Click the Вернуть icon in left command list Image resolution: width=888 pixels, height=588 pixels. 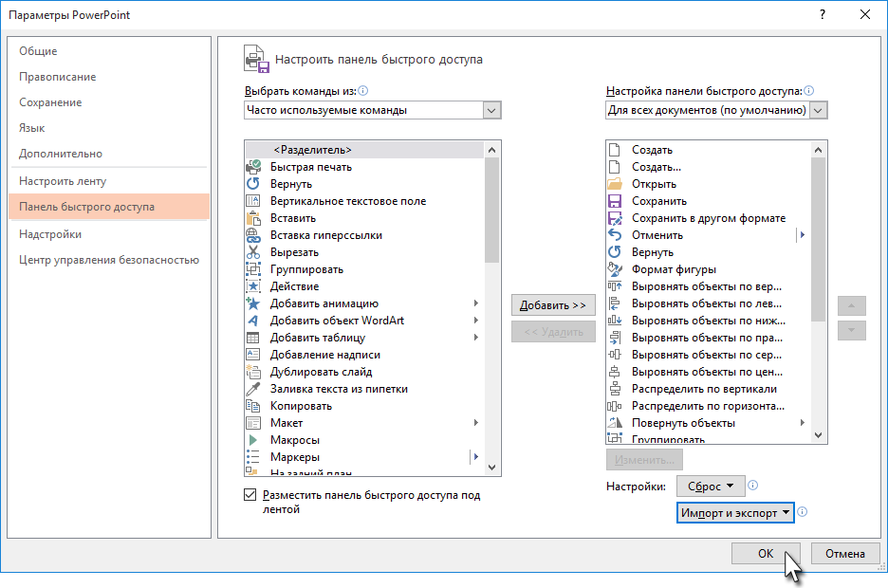pos(253,184)
